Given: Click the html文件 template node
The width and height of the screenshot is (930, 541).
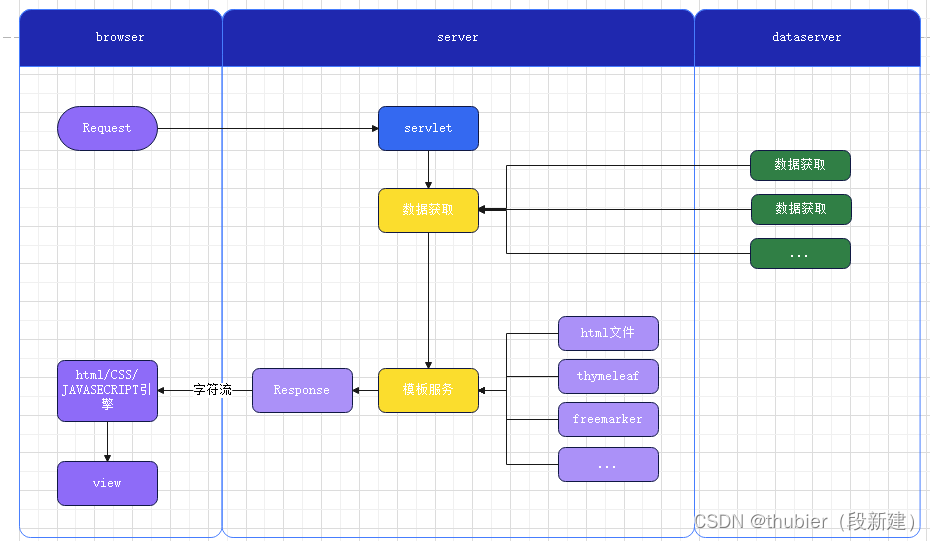Looking at the screenshot, I should pos(608,333).
